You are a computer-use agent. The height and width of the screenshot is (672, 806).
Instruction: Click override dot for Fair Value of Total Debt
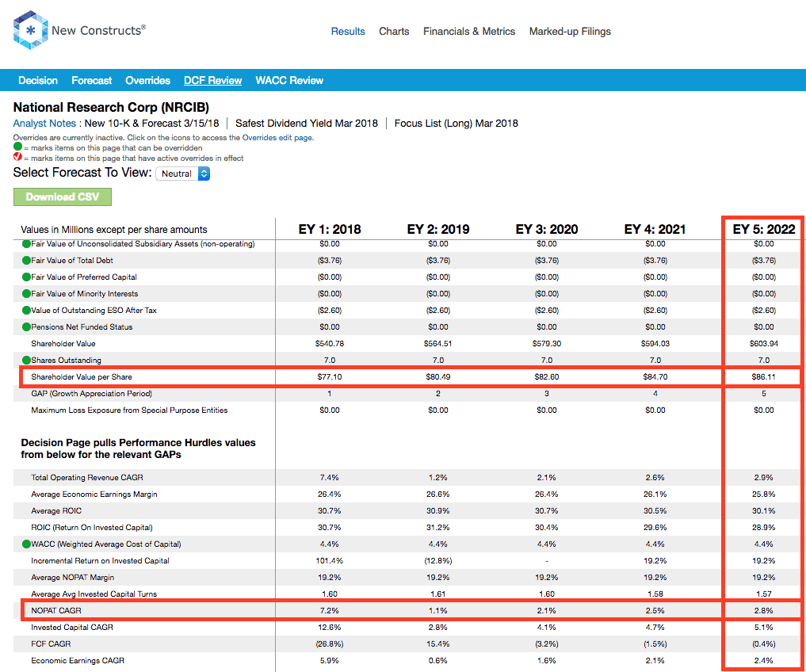tap(26, 261)
